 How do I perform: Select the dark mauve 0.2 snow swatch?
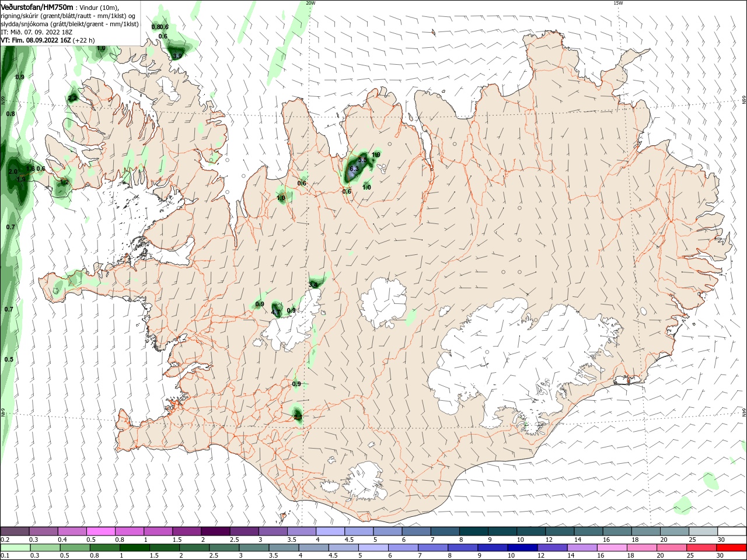[x=15, y=531]
